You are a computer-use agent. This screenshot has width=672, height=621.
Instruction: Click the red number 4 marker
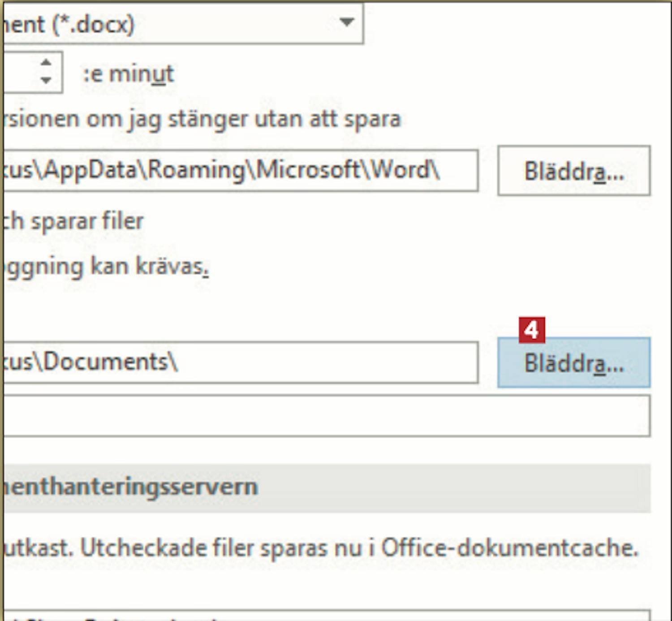coord(532,330)
